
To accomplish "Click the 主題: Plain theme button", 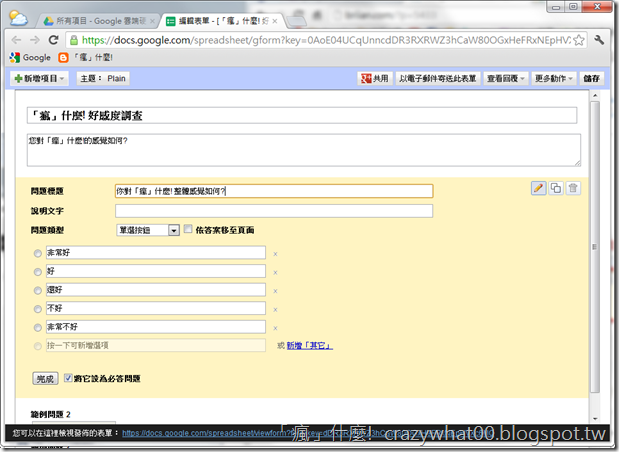I will pos(103,79).
